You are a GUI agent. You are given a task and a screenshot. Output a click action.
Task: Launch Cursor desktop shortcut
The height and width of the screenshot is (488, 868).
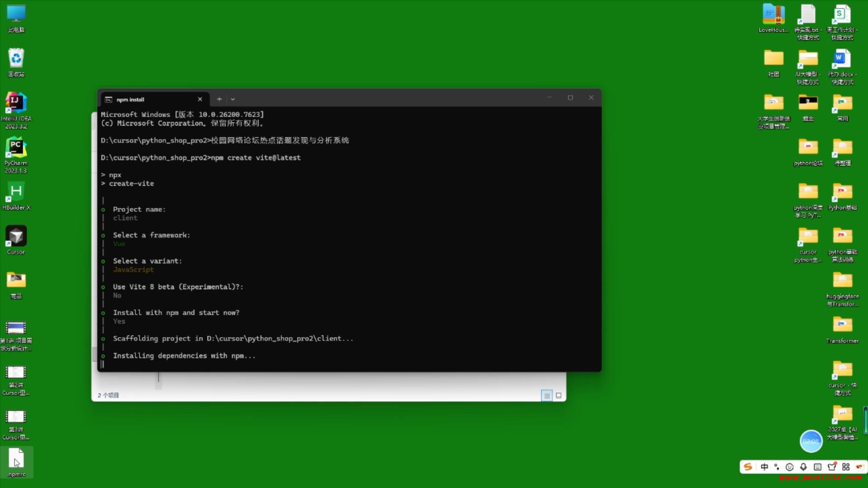click(x=16, y=237)
